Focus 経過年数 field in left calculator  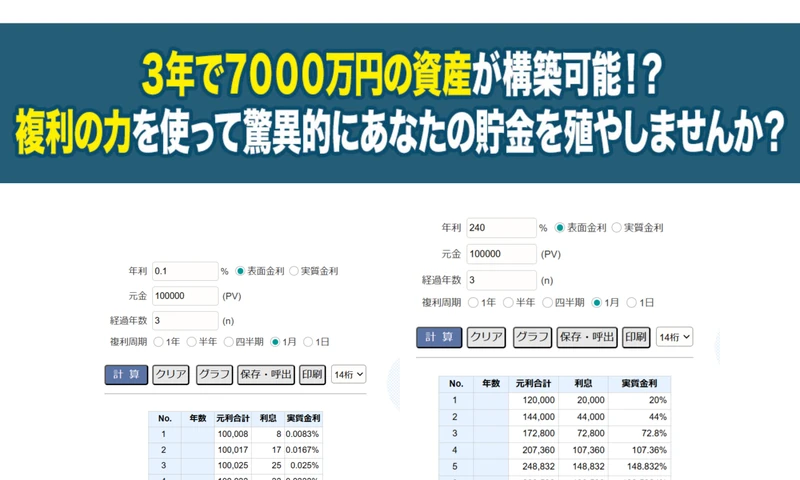(185, 321)
